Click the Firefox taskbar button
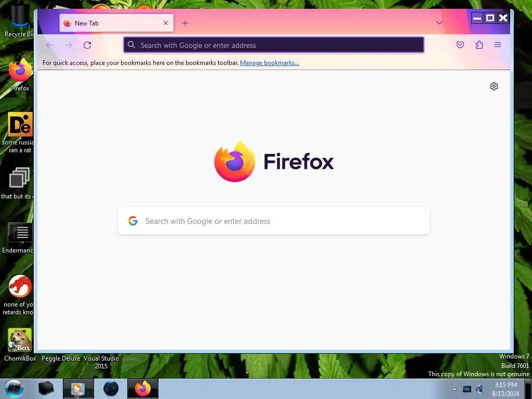The image size is (532, 399). [143, 389]
